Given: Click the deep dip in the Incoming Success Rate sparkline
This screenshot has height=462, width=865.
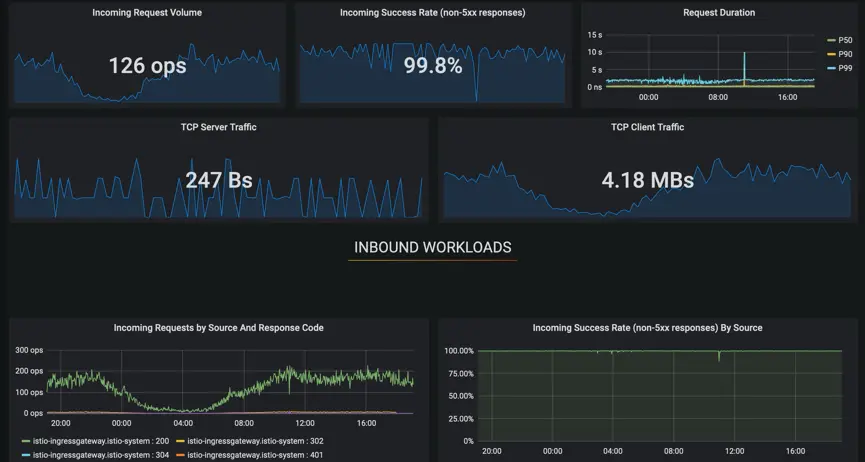Looking at the screenshot, I should click(x=477, y=77).
